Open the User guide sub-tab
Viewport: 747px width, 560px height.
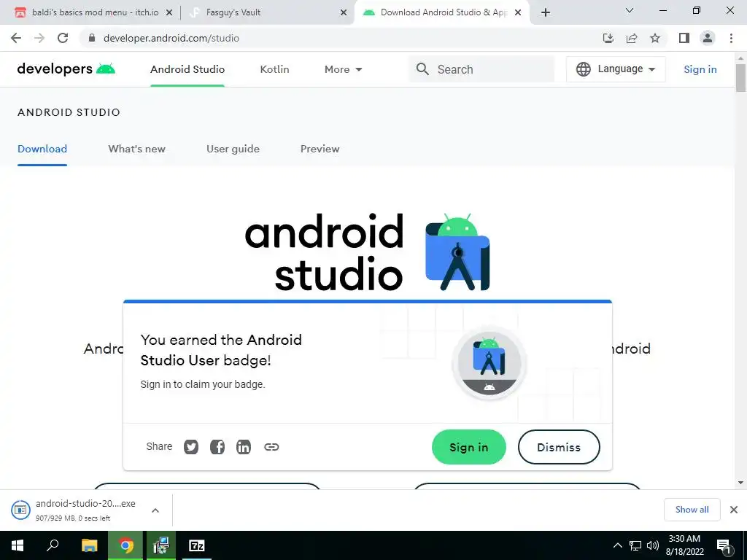click(x=233, y=149)
